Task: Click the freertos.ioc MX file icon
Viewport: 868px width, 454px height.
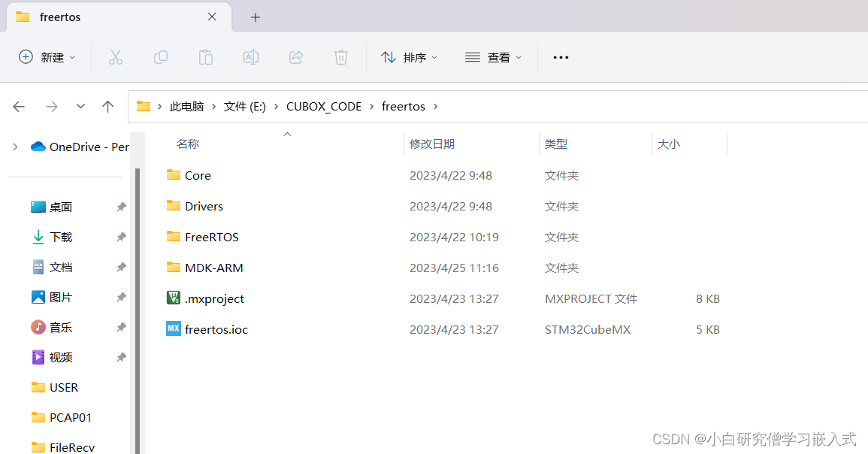Action: pyautogui.click(x=174, y=328)
